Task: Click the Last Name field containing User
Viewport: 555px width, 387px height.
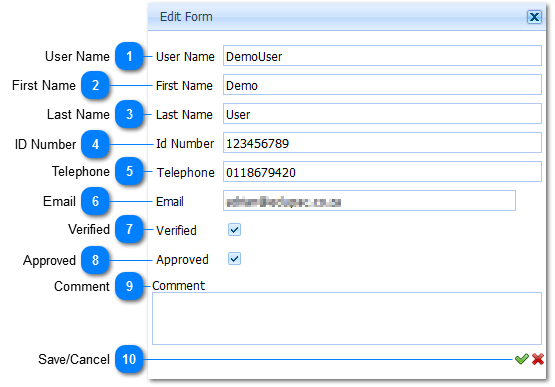Action: (x=382, y=114)
